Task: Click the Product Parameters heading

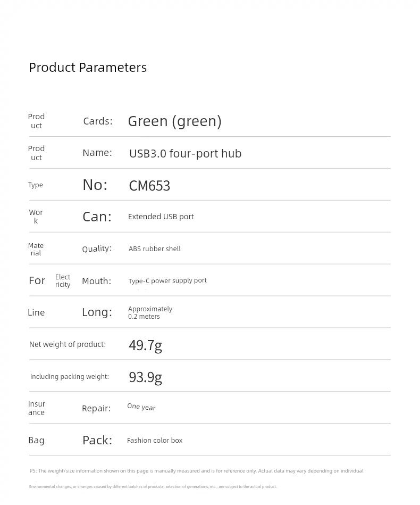Action: 88,68
